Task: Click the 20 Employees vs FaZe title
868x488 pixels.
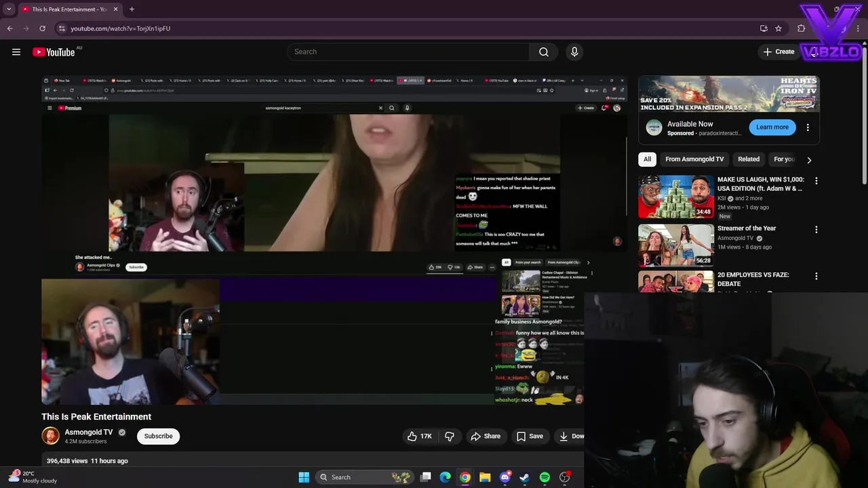Action: [x=753, y=279]
